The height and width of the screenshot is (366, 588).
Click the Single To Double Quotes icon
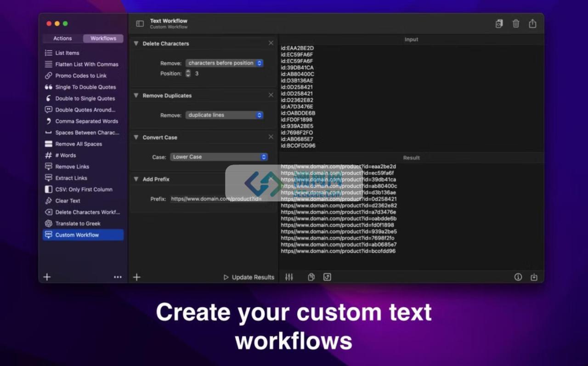48,87
